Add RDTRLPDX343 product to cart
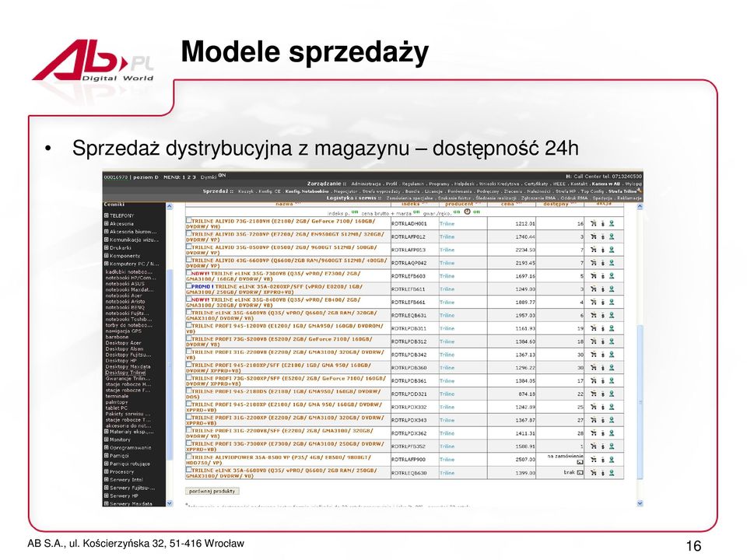 tap(594, 420)
